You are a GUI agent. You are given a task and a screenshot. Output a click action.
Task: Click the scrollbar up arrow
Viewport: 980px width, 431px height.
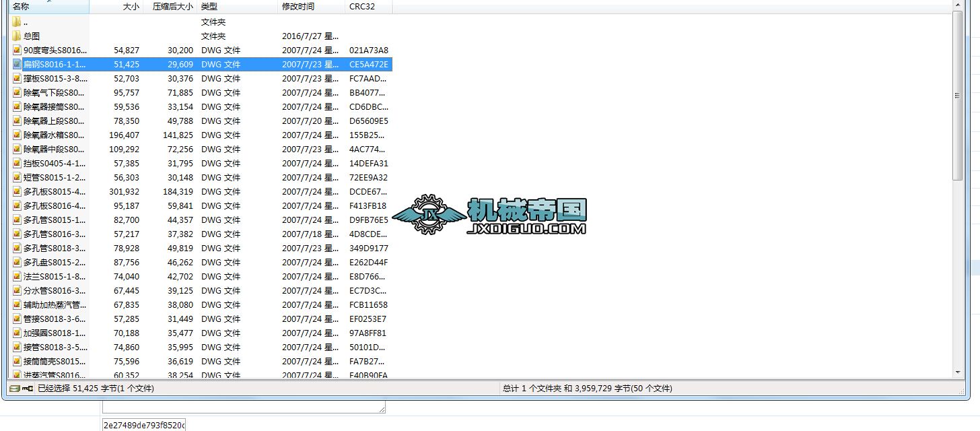[x=957, y=6]
